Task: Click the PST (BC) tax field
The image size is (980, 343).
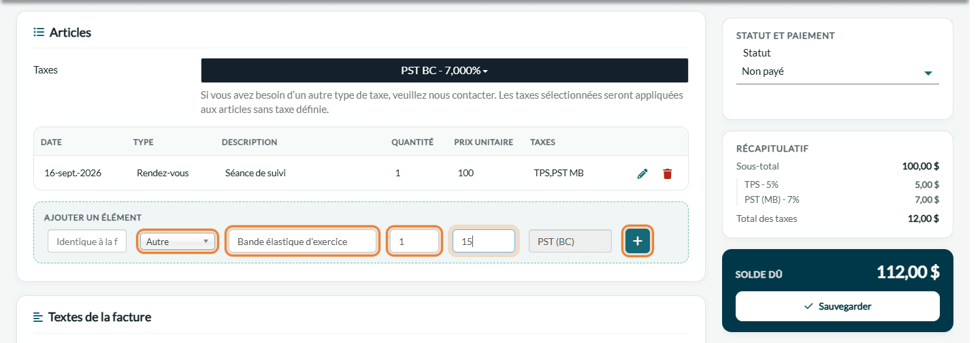Action: coord(570,241)
